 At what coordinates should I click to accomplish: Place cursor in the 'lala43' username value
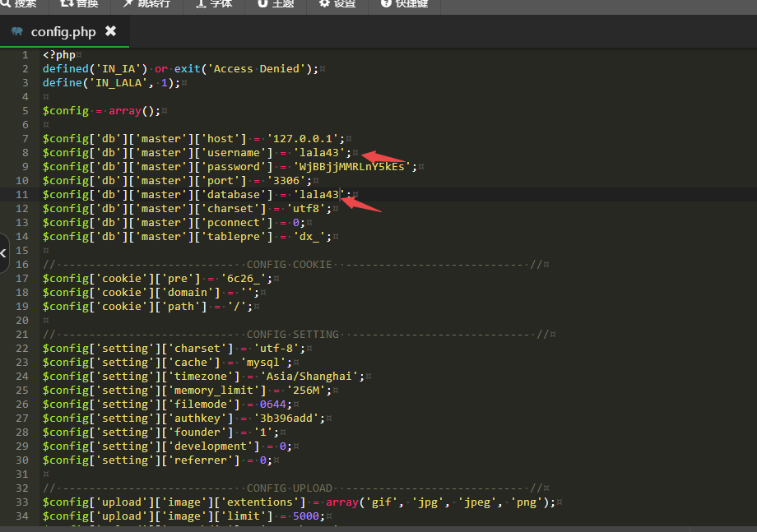point(319,153)
